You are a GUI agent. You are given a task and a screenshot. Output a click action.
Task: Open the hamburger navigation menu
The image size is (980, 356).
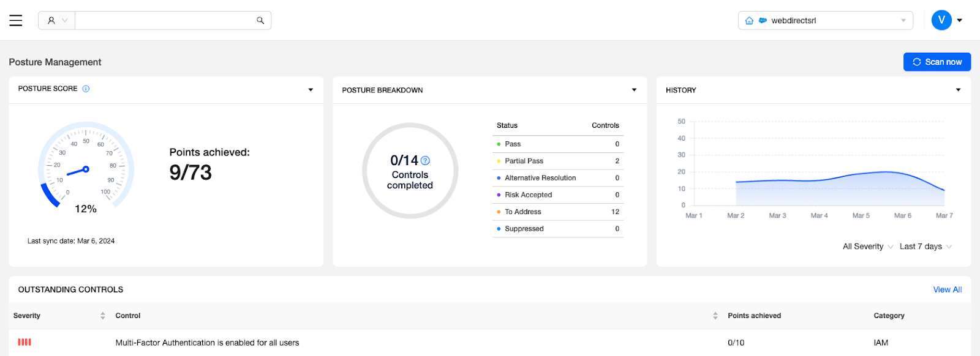pyautogui.click(x=16, y=20)
